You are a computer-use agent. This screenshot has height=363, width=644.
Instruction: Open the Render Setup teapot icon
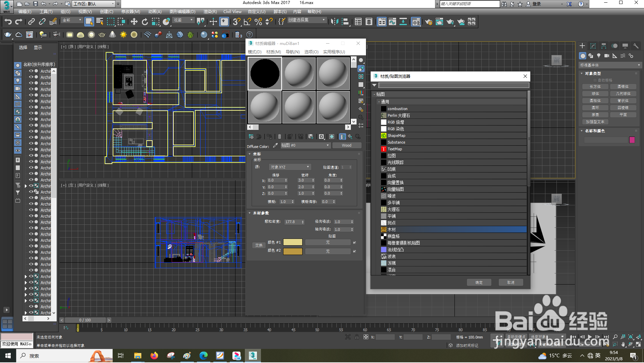pos(429,22)
